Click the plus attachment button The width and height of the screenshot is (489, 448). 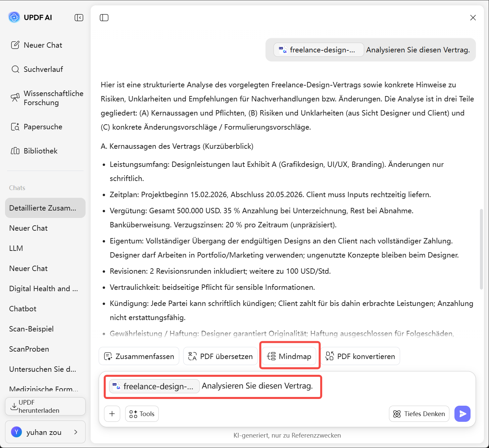click(112, 414)
